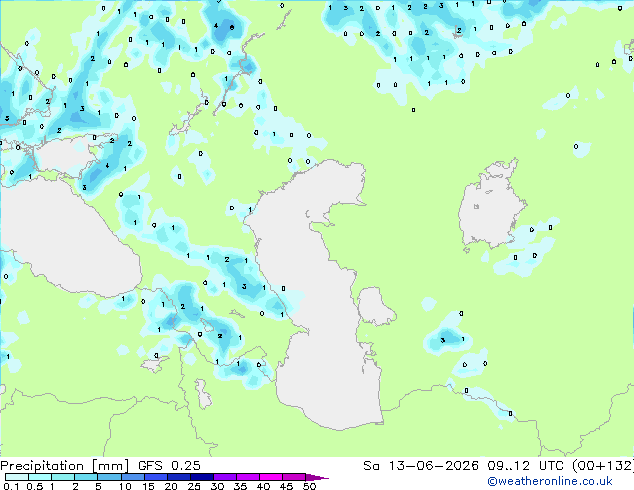Screen dimensions: 634x490
Task: Click the '0.1' legend scale label
Action: point(11,486)
